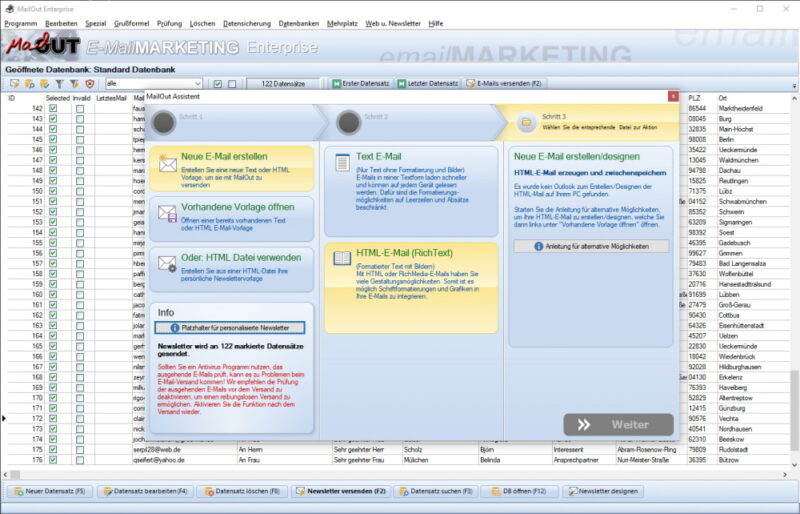Uncheck Selected checkbox for record 176
The width and height of the screenshot is (800, 514).
53,460
